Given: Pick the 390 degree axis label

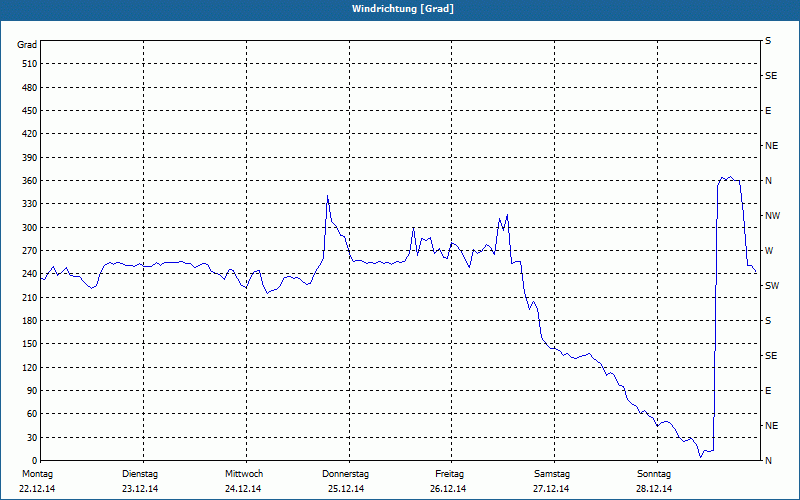Looking at the screenshot, I should [29, 158].
